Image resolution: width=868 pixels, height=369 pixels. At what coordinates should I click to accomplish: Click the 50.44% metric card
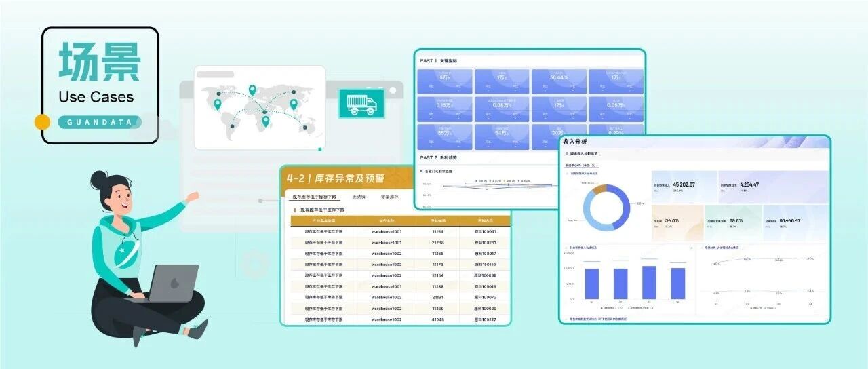click(559, 81)
